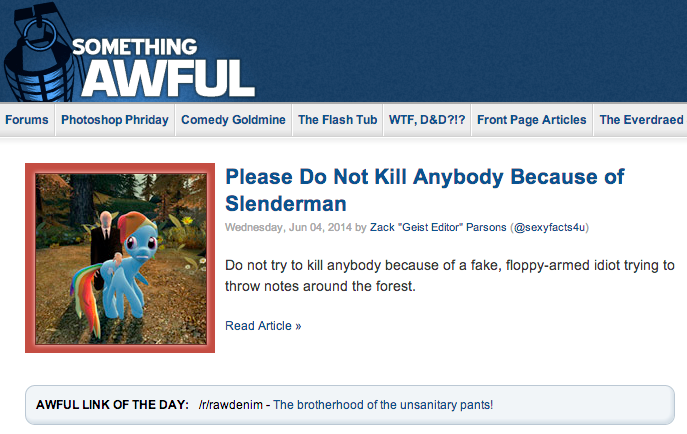Open the Slenderman article headline link
687x434 pixels.
pos(425,190)
